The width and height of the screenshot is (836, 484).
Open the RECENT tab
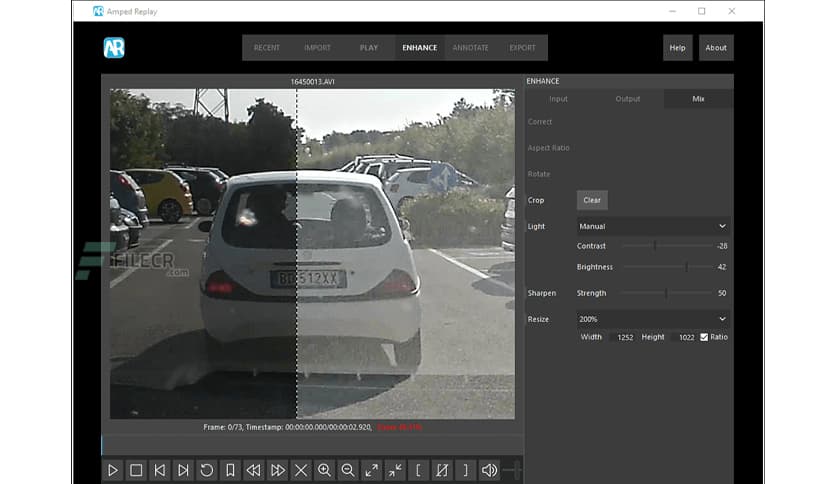pyautogui.click(x=267, y=47)
